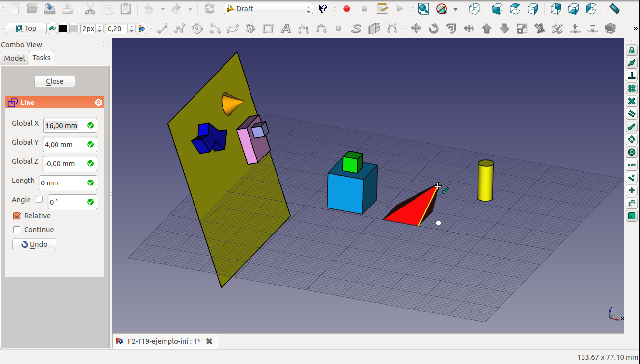Tick the Angle lock checkbox
Screen dimensions: 640x364
pyautogui.click(x=39, y=199)
